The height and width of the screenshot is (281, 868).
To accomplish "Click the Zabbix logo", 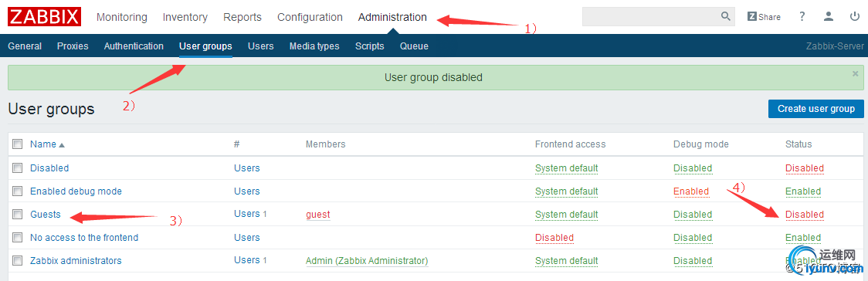I will (44, 16).
